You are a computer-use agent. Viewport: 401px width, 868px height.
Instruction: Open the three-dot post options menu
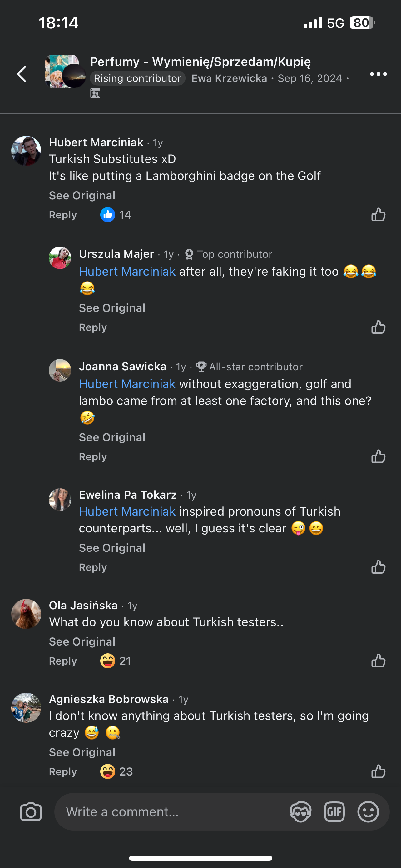(378, 74)
